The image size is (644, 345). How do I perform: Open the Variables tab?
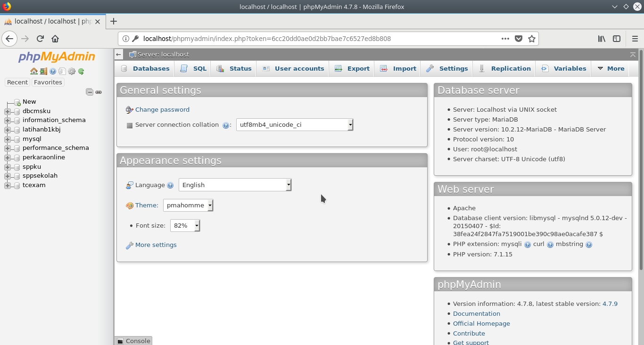[x=563, y=68]
